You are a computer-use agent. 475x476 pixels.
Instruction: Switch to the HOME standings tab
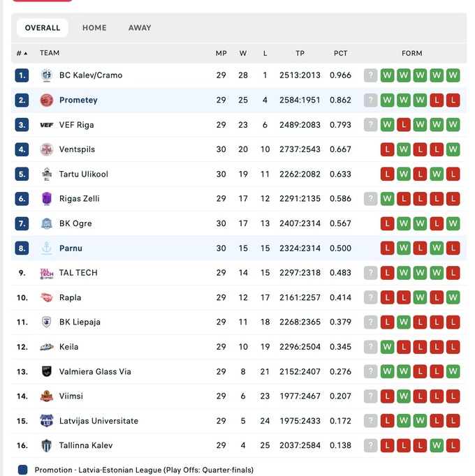tap(94, 28)
